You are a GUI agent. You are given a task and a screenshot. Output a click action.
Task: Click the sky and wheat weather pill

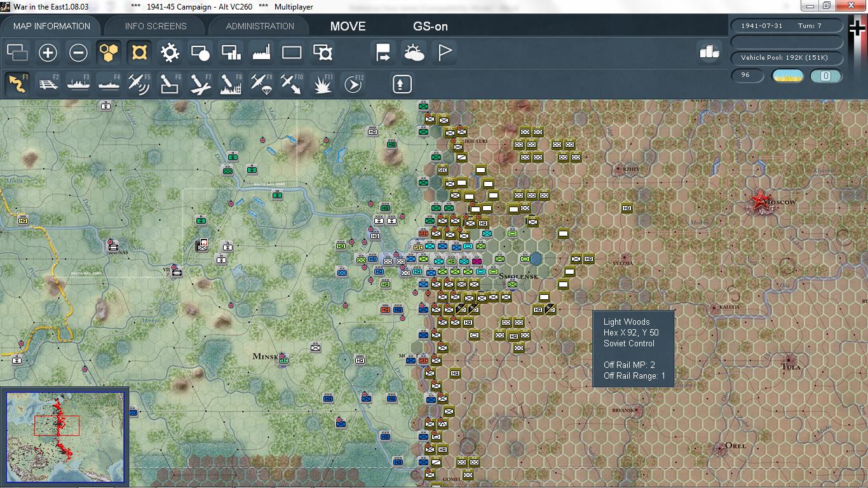coord(787,76)
